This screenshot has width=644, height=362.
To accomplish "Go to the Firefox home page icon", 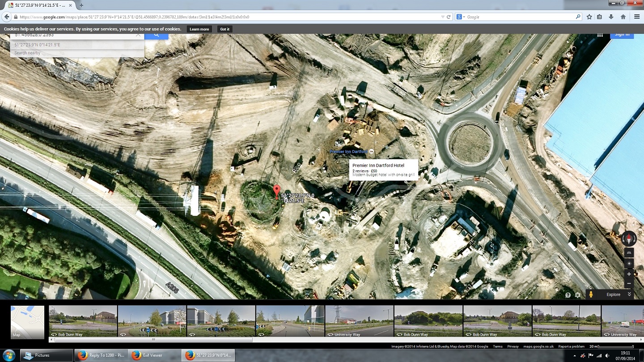I will (623, 17).
